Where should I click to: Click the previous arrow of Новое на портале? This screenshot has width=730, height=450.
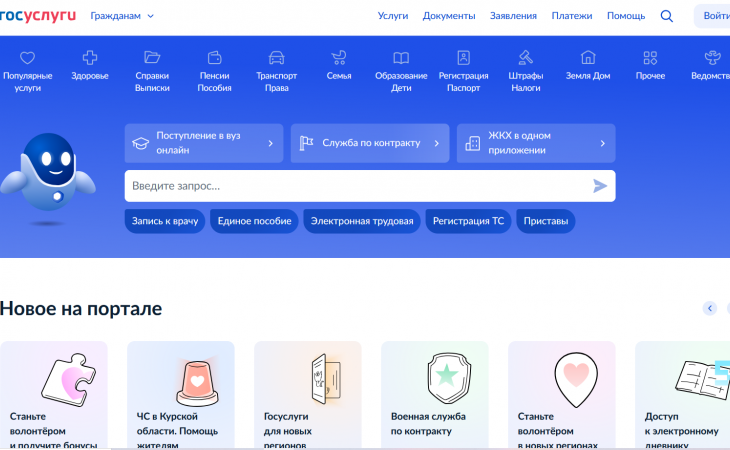click(x=710, y=308)
